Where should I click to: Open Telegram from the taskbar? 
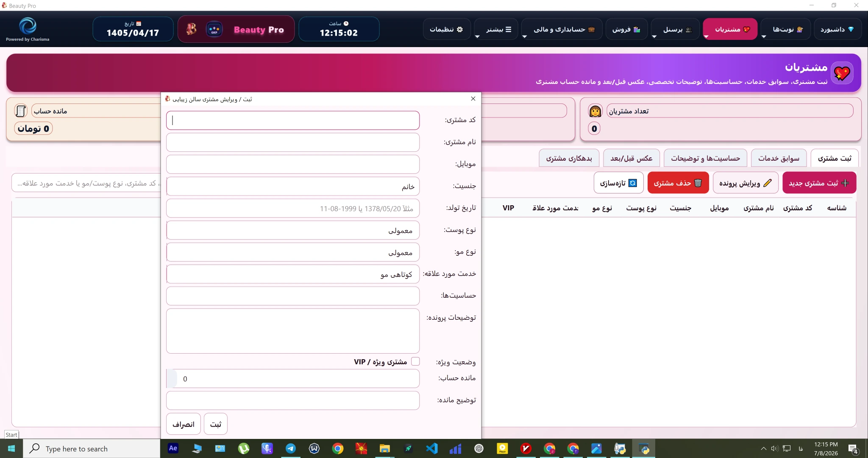pyautogui.click(x=291, y=448)
